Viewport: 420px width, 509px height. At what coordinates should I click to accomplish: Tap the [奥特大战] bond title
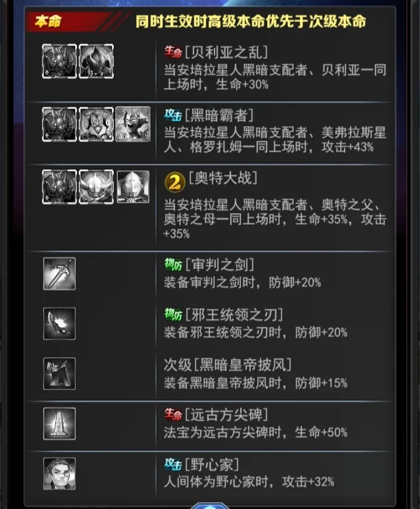coord(223,178)
